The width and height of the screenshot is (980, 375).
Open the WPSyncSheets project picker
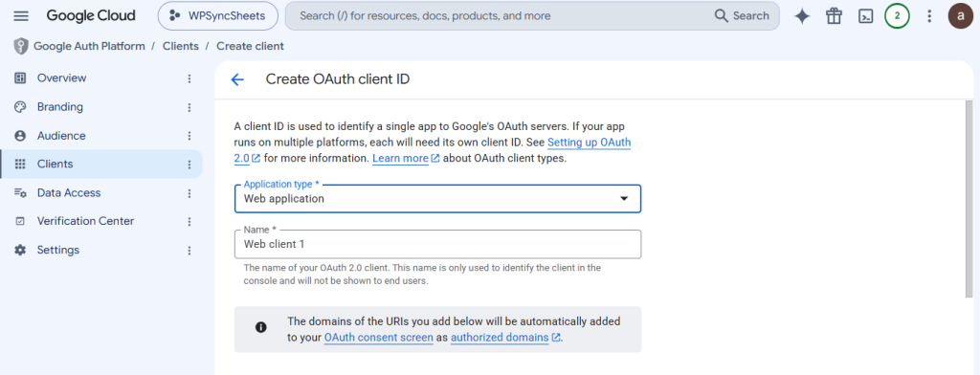coord(217,15)
